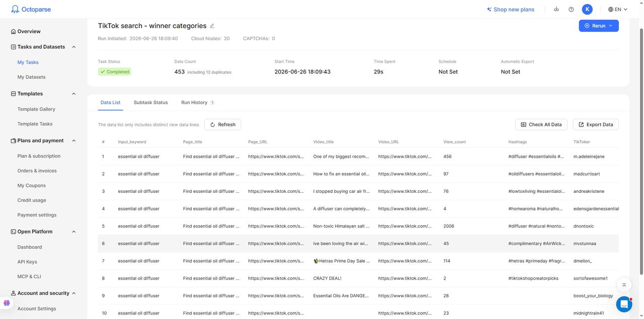Collapse the Open Platform section
This screenshot has width=644, height=319.
click(74, 232)
